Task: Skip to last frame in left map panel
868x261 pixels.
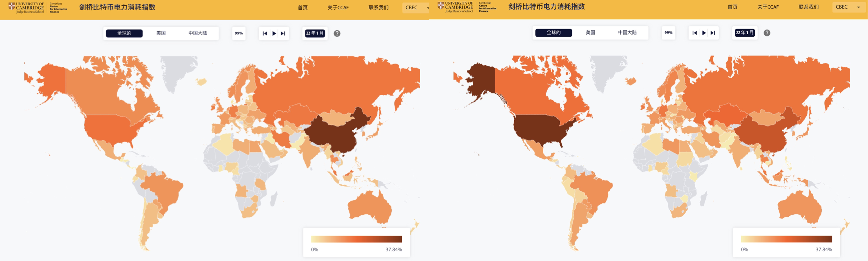Action: tap(283, 34)
